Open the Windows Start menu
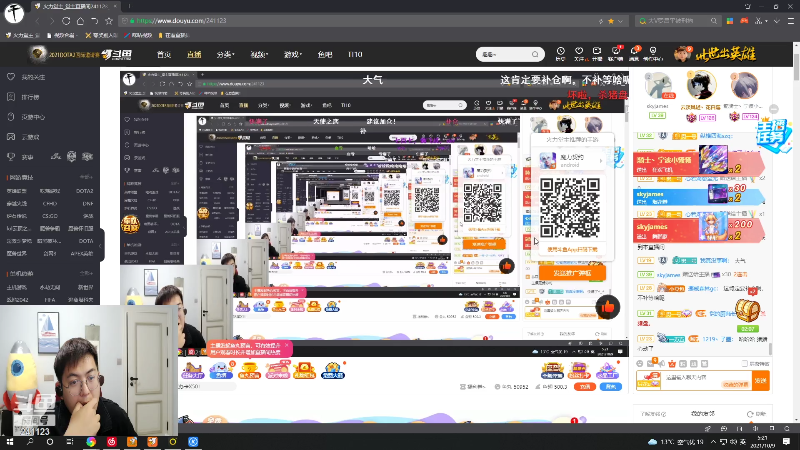The height and width of the screenshot is (450, 800). point(9,442)
